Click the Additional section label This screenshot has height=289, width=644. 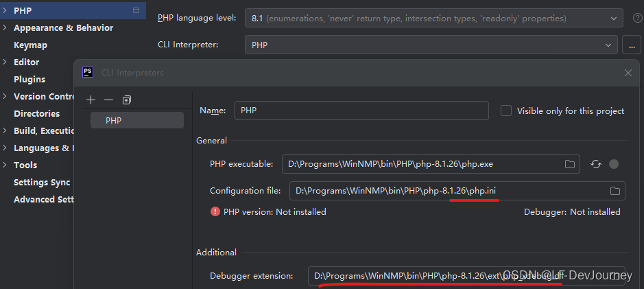pyautogui.click(x=217, y=253)
